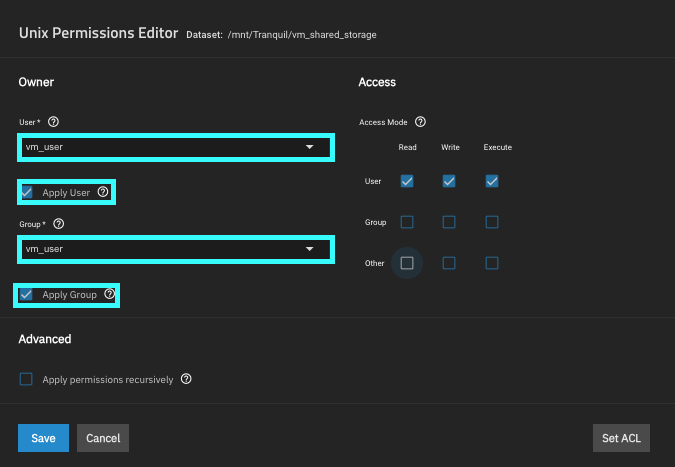
Task: Open the Group owner dropdown
Action: 174,248
